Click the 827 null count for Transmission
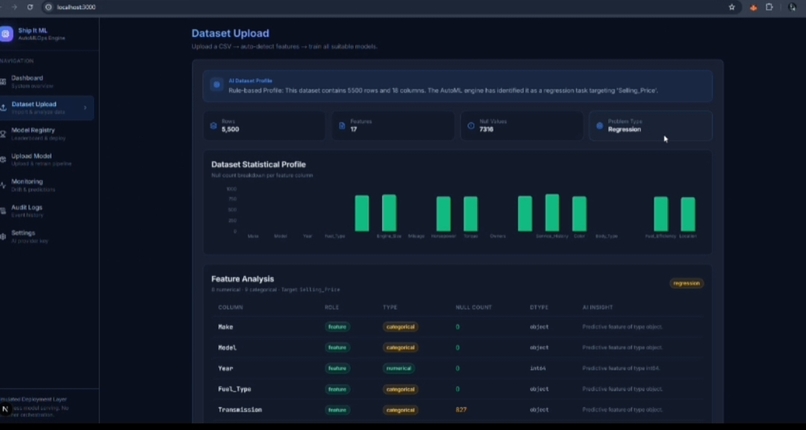This screenshot has height=430, width=806. point(461,410)
